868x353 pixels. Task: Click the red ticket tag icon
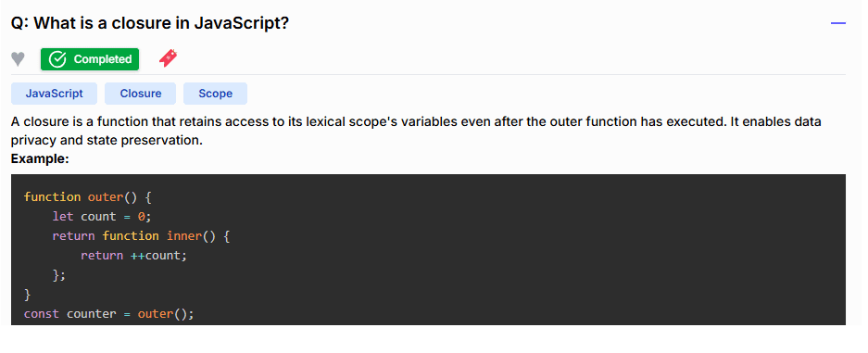point(169,58)
